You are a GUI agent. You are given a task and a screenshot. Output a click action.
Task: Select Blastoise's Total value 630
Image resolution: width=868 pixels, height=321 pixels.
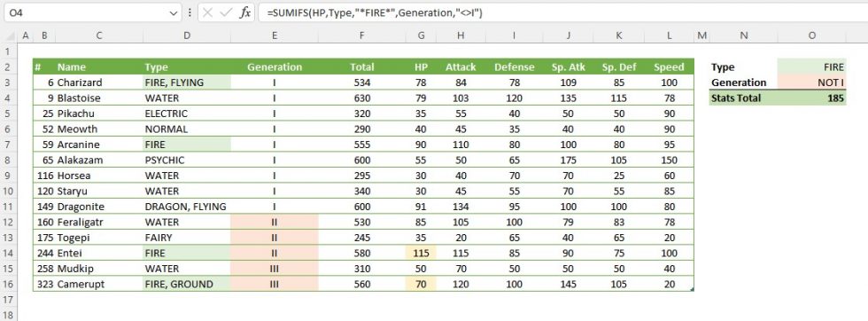[362, 98]
